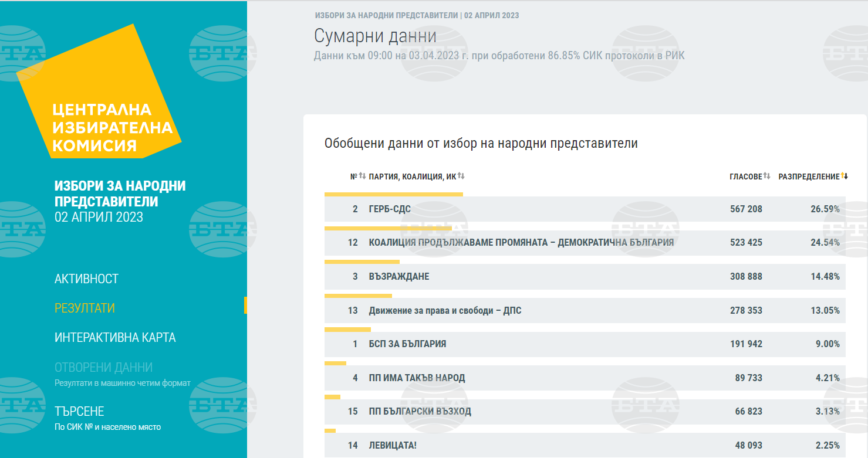Open ИНТЕРАКТИВНА КАРТА from the sidebar
The width and height of the screenshot is (868, 458).
[115, 338]
